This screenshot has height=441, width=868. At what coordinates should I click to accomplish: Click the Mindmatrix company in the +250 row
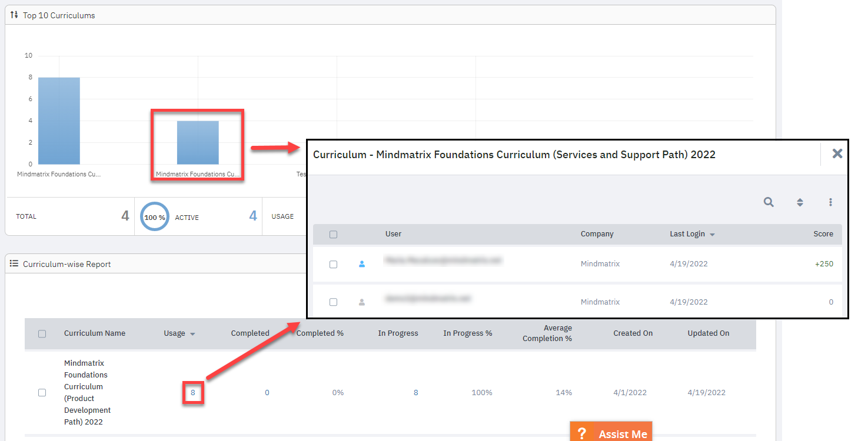(x=600, y=264)
